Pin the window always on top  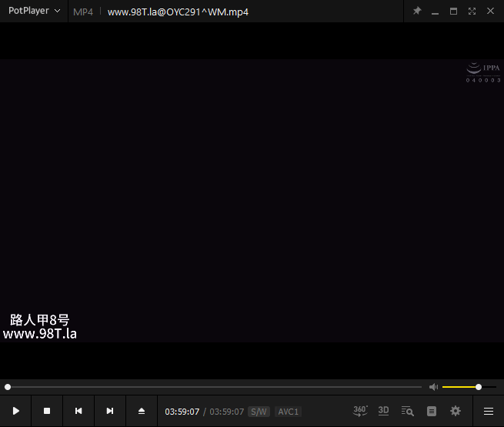click(x=417, y=12)
